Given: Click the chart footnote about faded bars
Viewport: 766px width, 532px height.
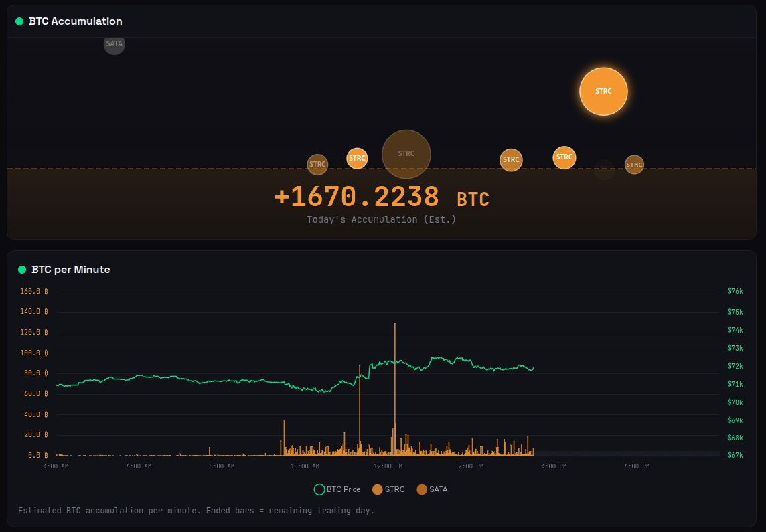Looking at the screenshot, I should (x=196, y=511).
